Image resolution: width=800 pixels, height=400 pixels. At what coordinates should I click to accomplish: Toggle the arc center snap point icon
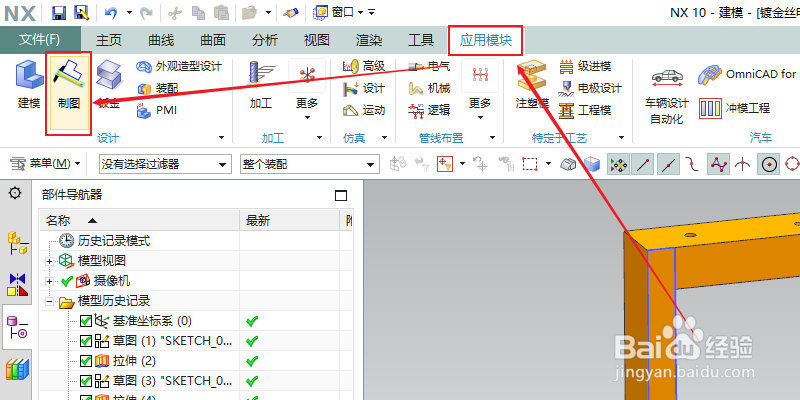tap(770, 164)
